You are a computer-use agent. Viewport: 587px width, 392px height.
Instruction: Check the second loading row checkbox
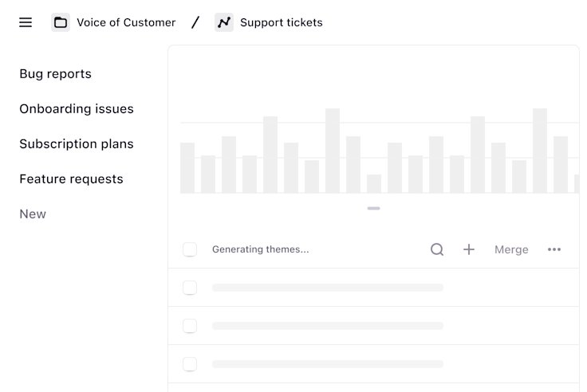point(190,326)
